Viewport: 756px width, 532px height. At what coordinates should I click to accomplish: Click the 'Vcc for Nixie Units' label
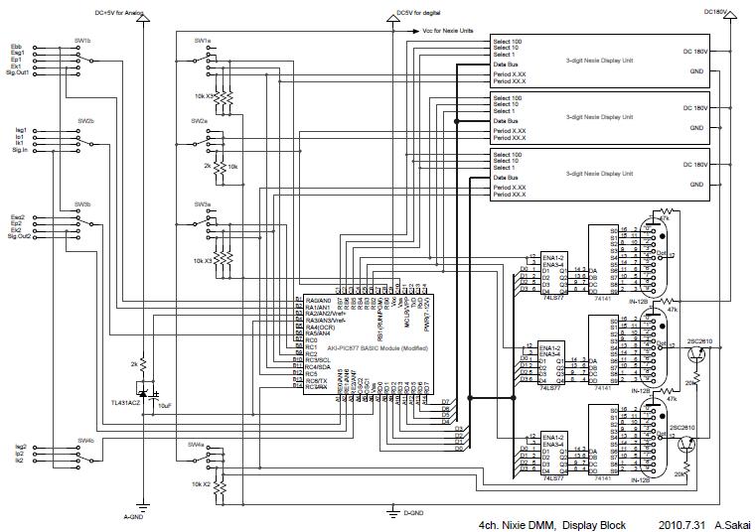tap(448, 31)
